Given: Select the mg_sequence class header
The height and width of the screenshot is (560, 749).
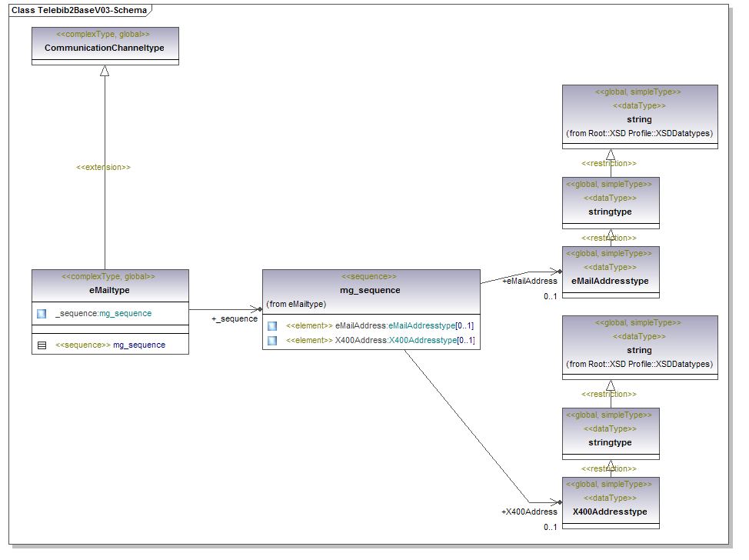Looking at the screenshot, I should coord(371,290).
